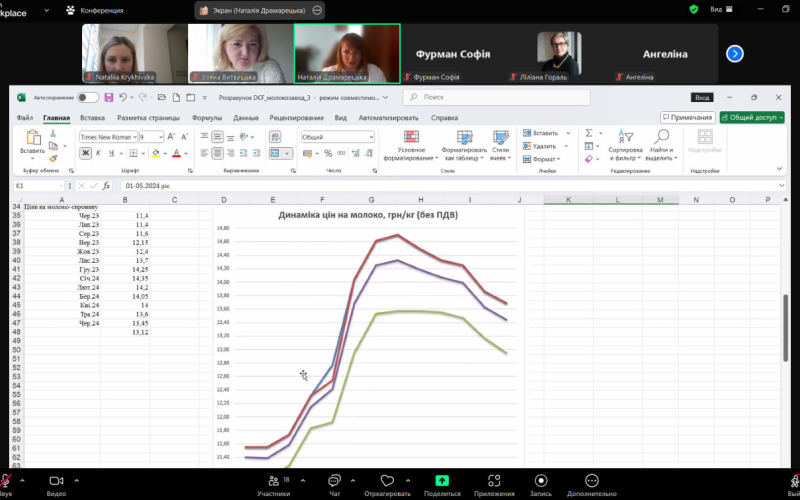Viewport: 800px width, 500px height.
Task: Click the green Общий доступ button
Action: tap(752, 117)
